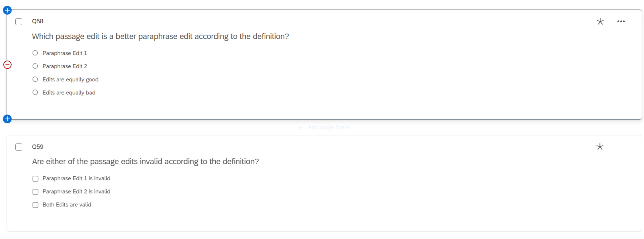The width and height of the screenshot is (644, 239).
Task: Click the red minus icon beside Q58 choices
Action: tap(7, 65)
